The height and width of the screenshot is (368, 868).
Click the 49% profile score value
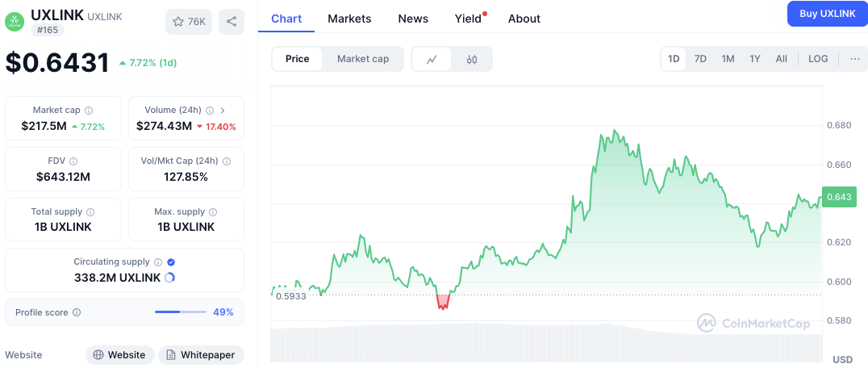click(223, 312)
